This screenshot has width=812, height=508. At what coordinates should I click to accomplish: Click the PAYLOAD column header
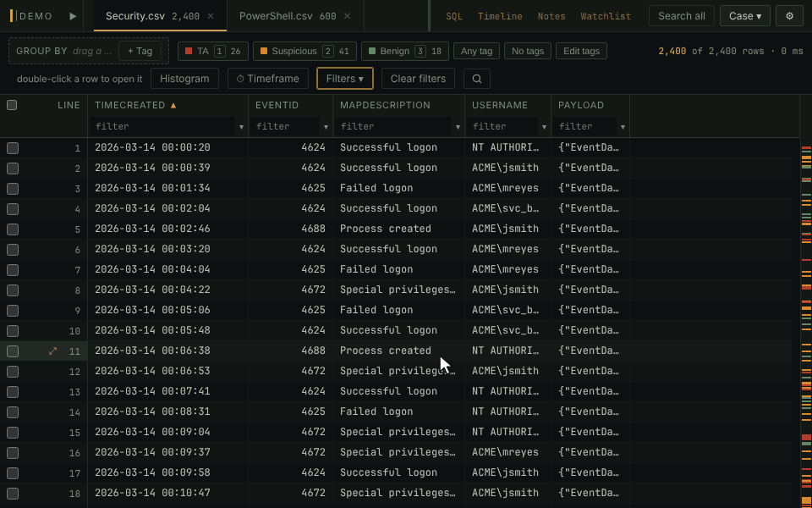[581, 105]
